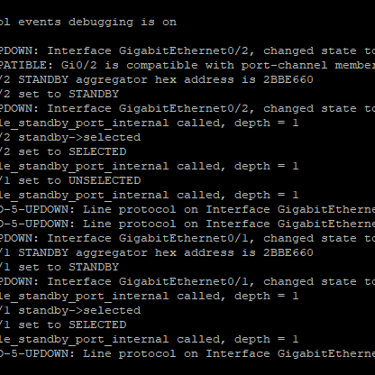The height and width of the screenshot is (375, 375).
Task: Click '/1 STANDBY aggregator hex address' line
Action: (x=157, y=253)
